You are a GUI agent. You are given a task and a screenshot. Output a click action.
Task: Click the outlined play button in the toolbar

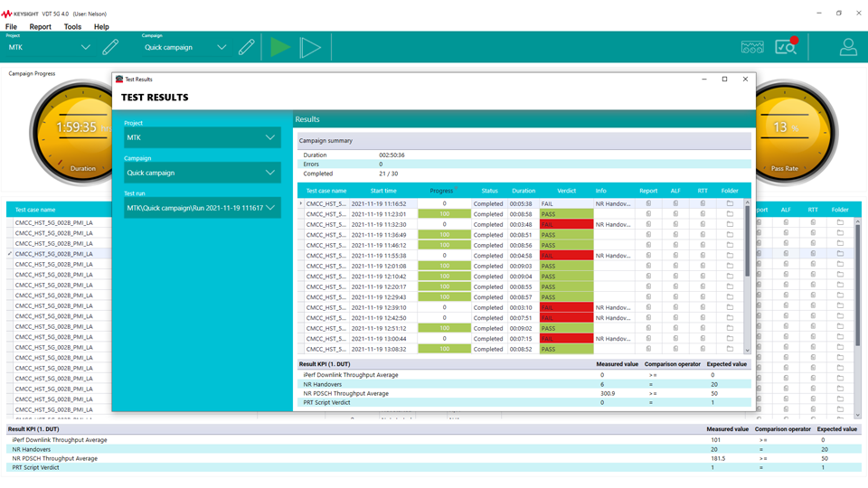[310, 47]
